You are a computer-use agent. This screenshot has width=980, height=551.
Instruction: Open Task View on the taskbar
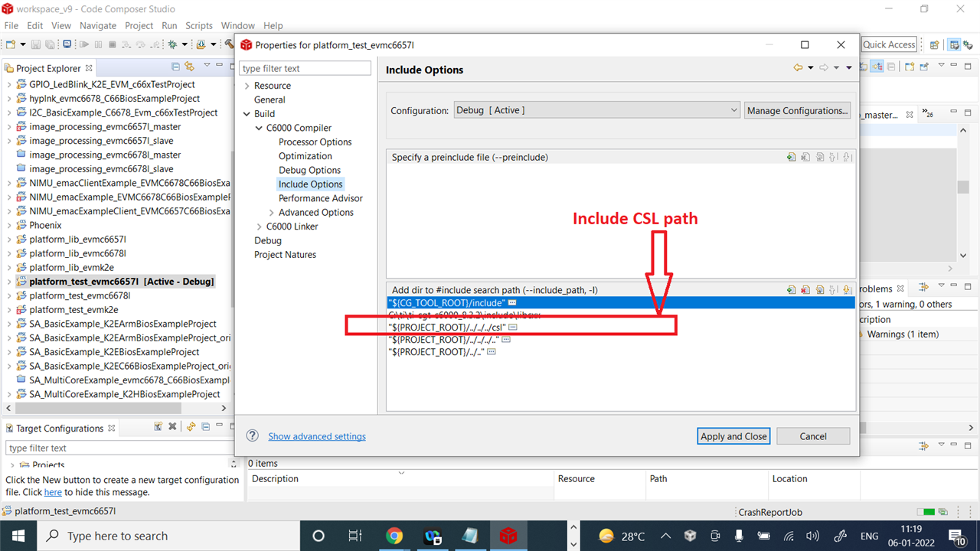click(354, 536)
